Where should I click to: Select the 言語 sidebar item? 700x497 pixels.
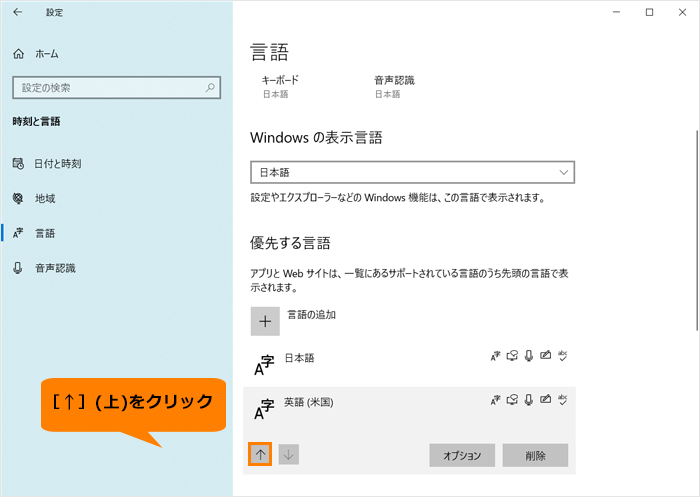(x=45, y=233)
